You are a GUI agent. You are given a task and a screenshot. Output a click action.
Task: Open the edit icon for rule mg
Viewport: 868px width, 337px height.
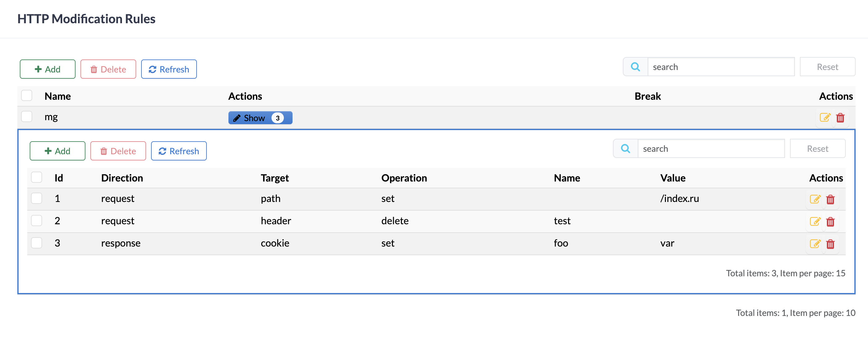pyautogui.click(x=825, y=118)
